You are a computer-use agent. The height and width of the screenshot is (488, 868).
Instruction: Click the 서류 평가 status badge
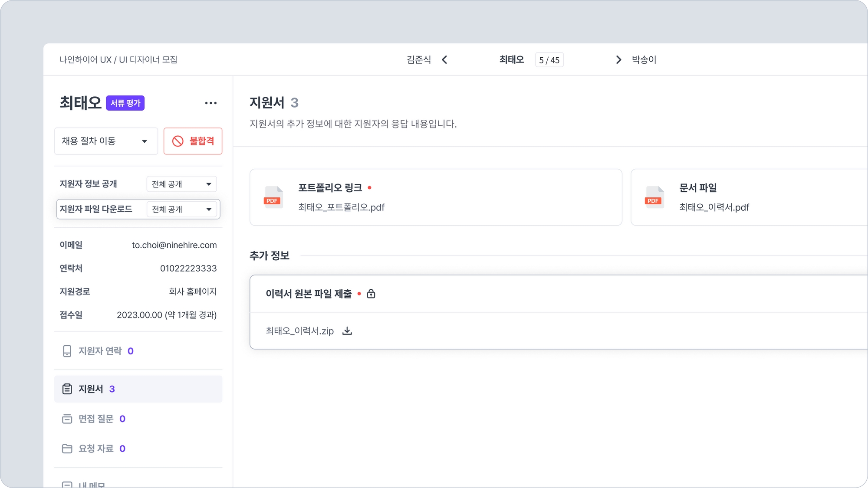pyautogui.click(x=125, y=103)
